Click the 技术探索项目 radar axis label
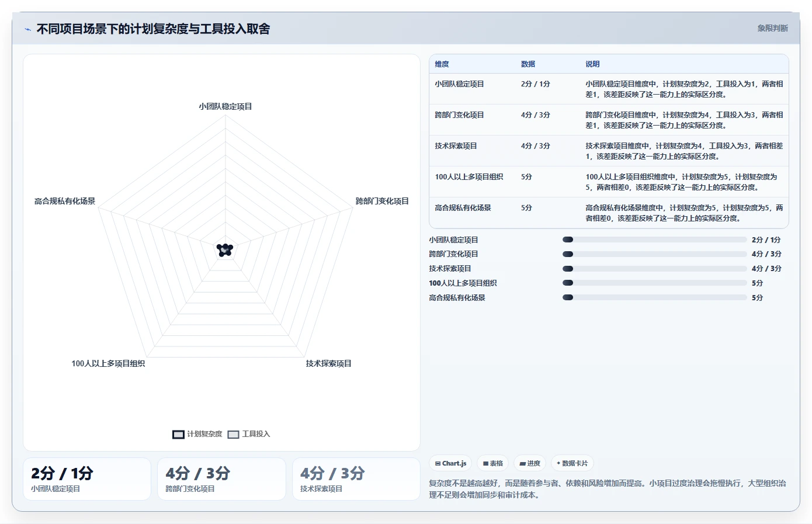The width and height of the screenshot is (812, 524). click(x=328, y=363)
